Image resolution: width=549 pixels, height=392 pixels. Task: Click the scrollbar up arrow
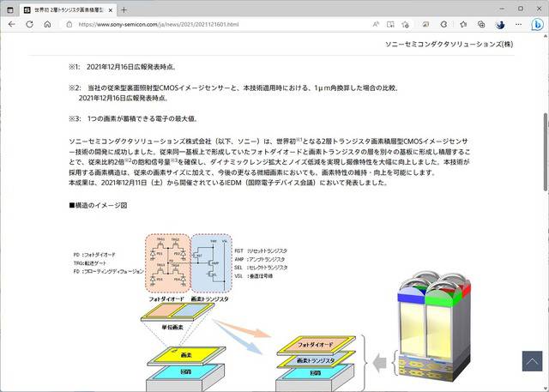[x=546, y=36]
